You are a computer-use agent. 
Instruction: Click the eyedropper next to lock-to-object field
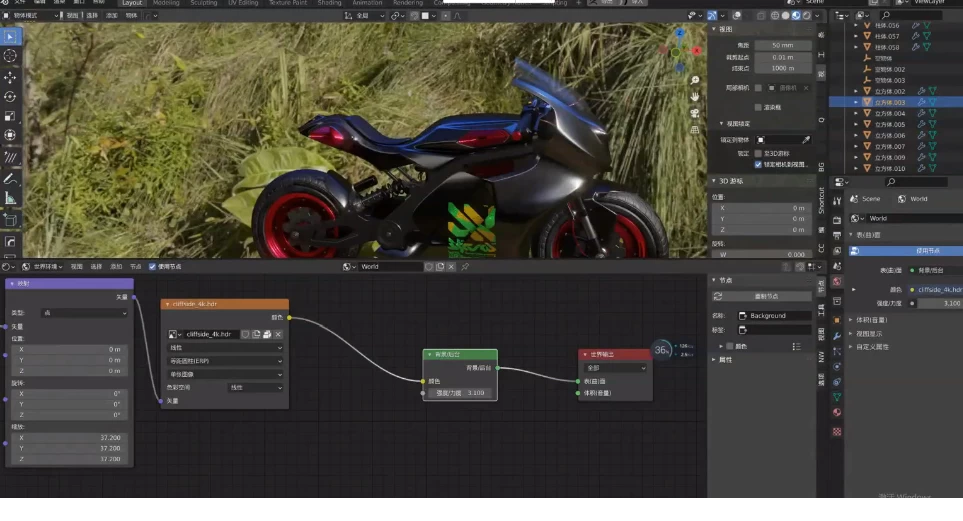(806, 140)
